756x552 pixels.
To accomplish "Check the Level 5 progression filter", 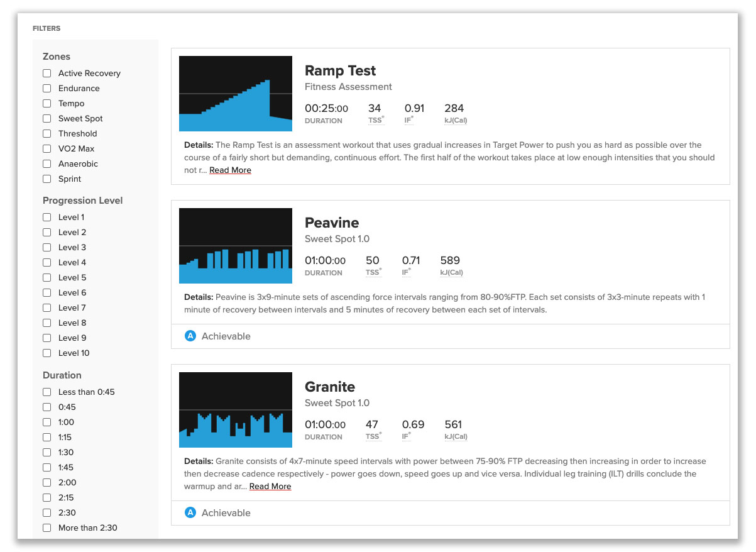I will 47,277.
